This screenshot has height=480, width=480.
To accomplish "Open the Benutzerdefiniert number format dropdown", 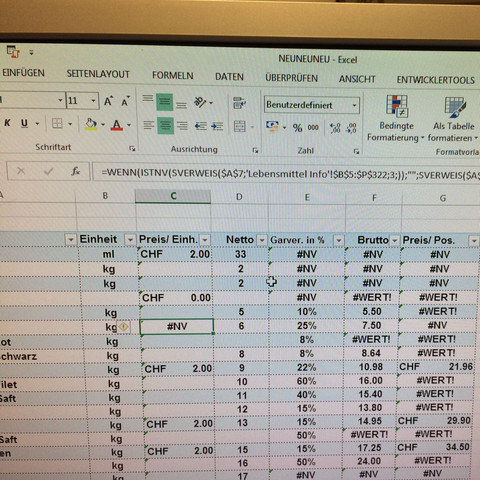I will tap(354, 105).
